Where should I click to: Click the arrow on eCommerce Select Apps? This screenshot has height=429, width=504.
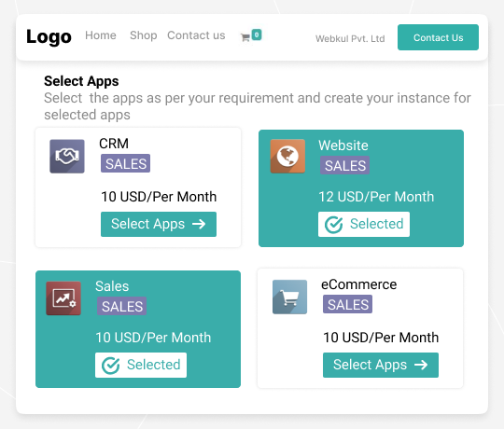point(421,365)
